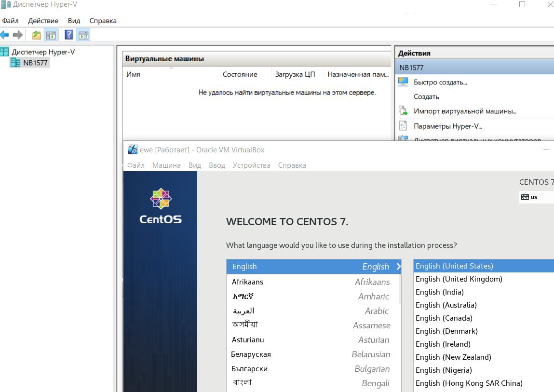Open Действие menu in Hyper-V Manager
Viewport: 554px width, 392px height.
click(43, 21)
